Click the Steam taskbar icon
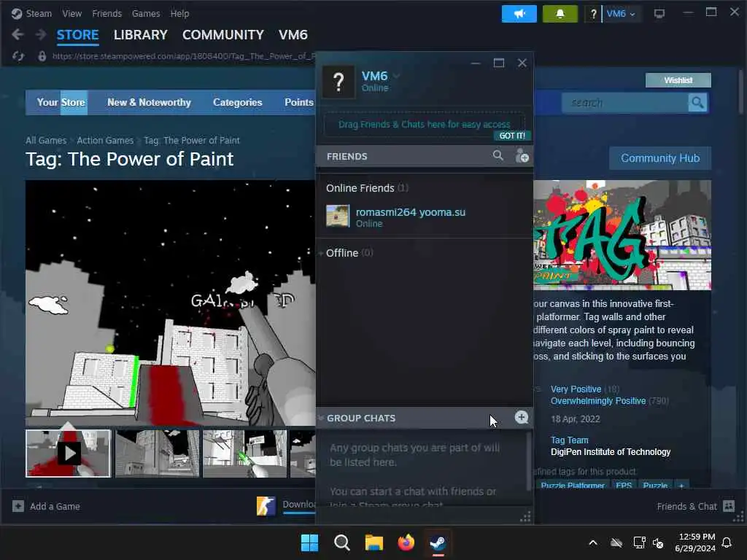This screenshot has width=747, height=560. pos(438,542)
